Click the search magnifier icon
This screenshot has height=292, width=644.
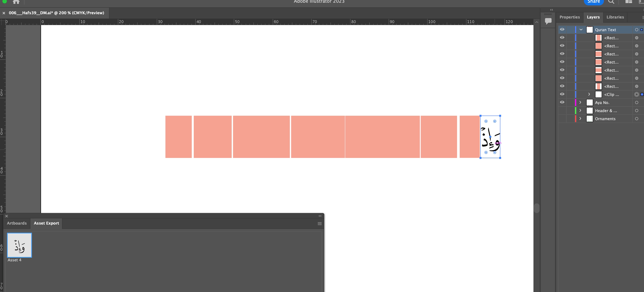click(611, 2)
